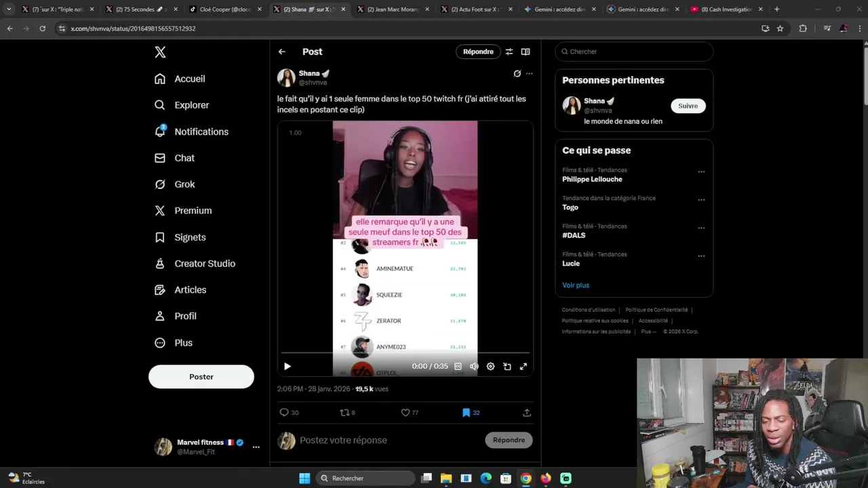Open the Togo trend
This screenshot has height=488, width=868.
[x=570, y=207]
